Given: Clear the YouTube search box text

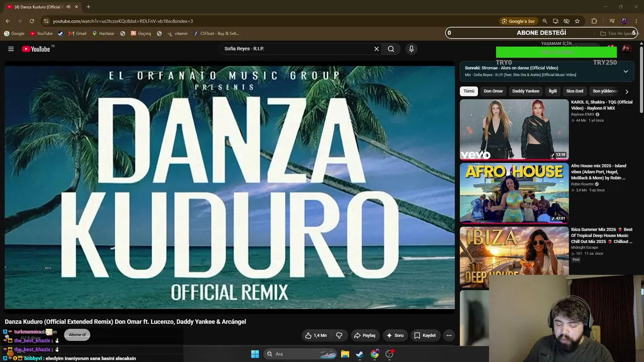Looking at the screenshot, I should coord(376,49).
